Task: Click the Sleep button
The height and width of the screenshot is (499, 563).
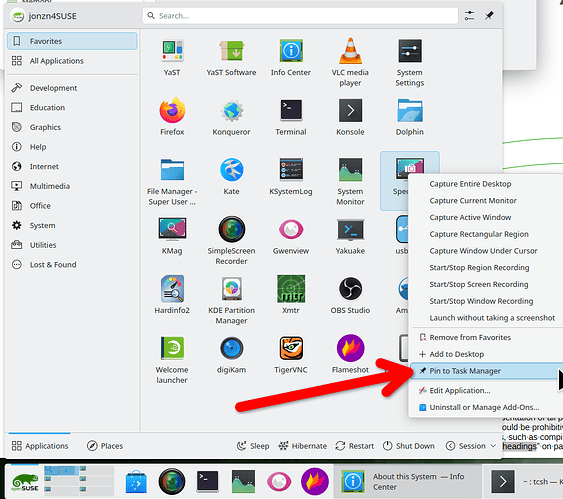Action: tap(253, 446)
